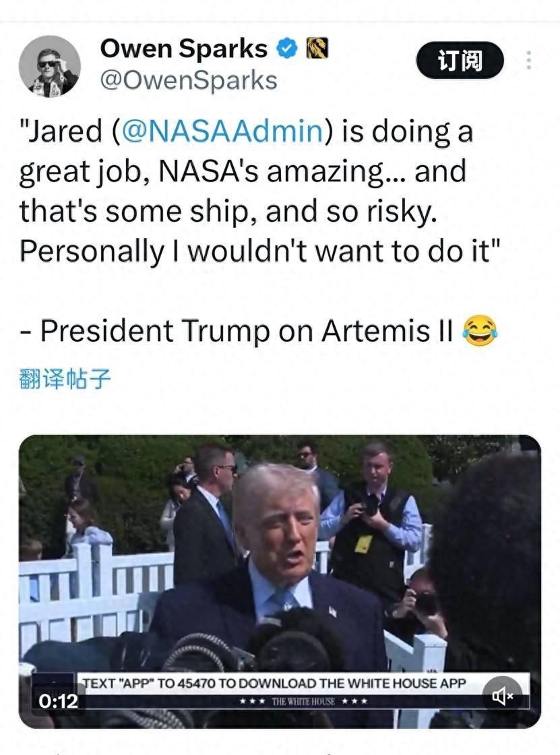The image size is (560, 755).
Task: Translate the post via 翻译帖子
Action: [x=65, y=379]
